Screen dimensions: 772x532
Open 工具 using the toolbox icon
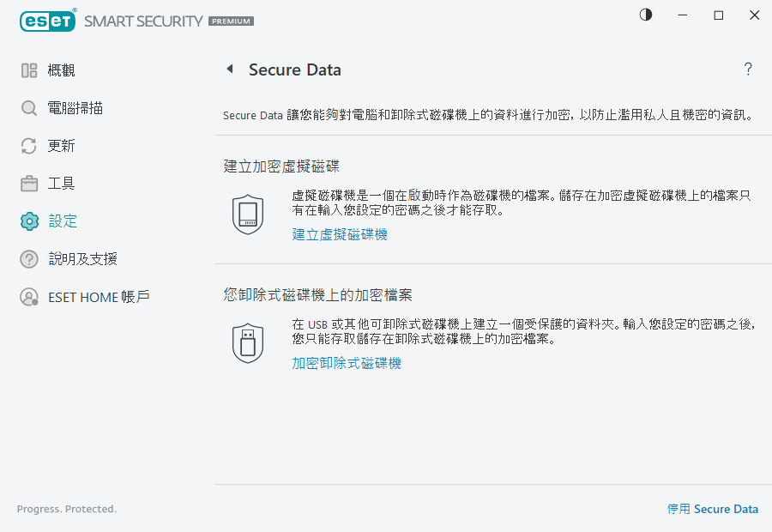point(27,183)
